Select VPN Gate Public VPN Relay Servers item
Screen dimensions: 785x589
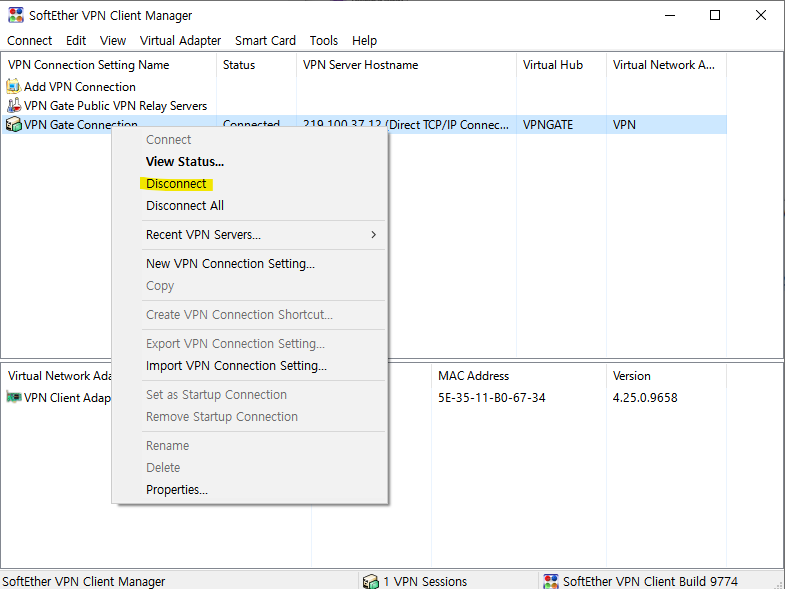click(116, 106)
